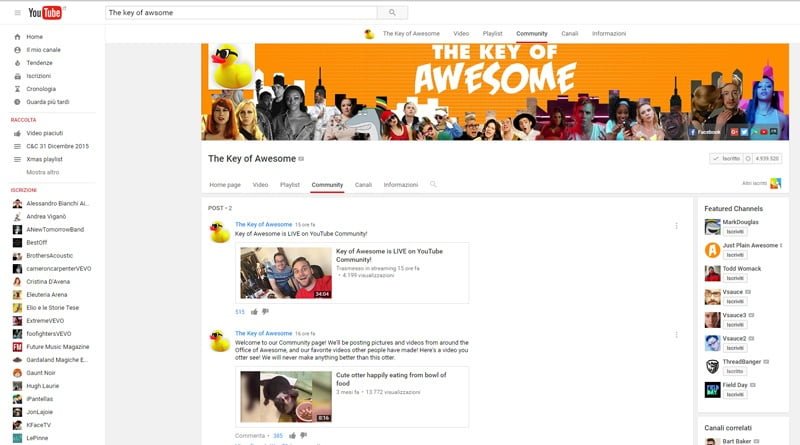Switch to Informazioni channel tab
The width and height of the screenshot is (800, 445).
coord(401,185)
